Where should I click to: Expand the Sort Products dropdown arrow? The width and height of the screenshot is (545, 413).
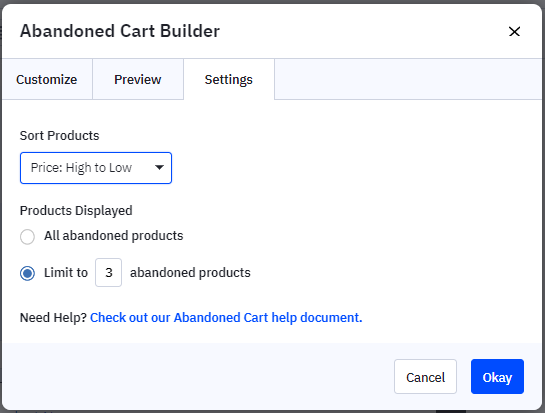[x=159, y=168]
